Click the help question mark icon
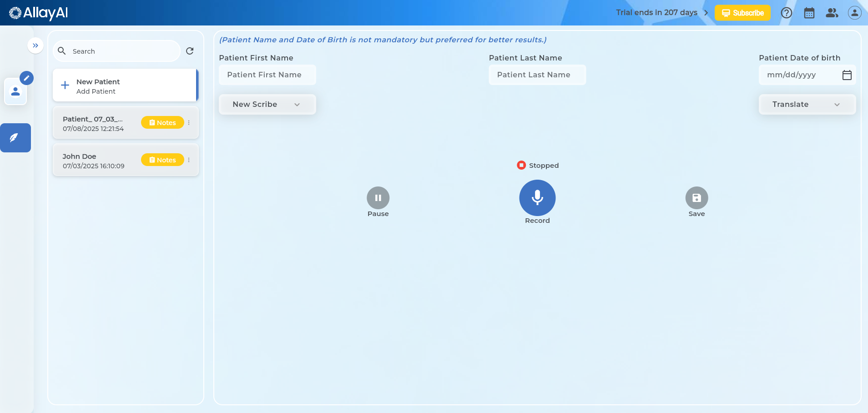The image size is (868, 413). click(x=786, y=13)
